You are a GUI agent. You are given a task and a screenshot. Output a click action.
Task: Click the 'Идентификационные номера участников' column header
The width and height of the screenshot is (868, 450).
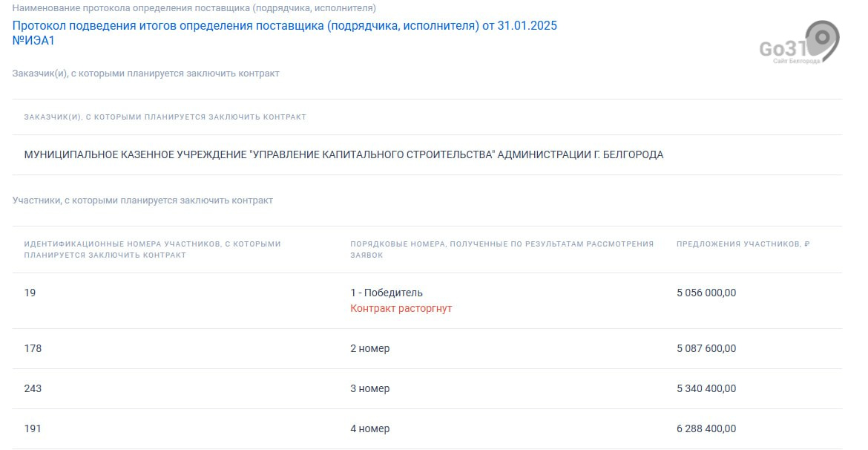(152, 249)
